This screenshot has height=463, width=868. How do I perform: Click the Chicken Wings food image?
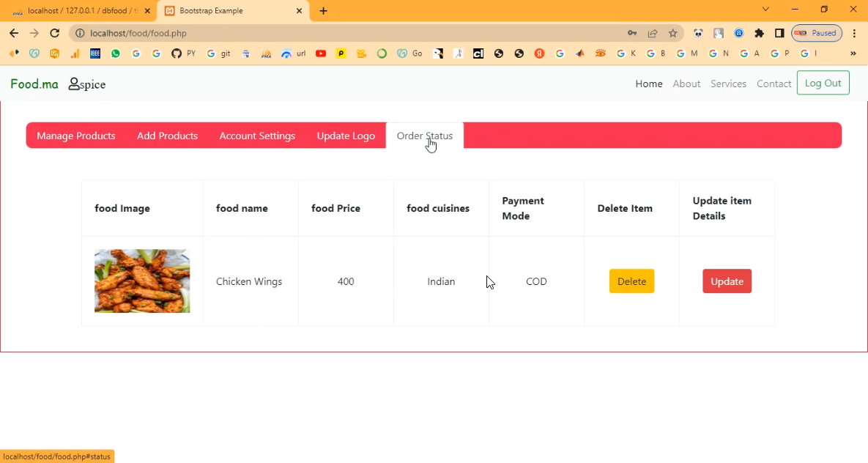click(x=142, y=281)
